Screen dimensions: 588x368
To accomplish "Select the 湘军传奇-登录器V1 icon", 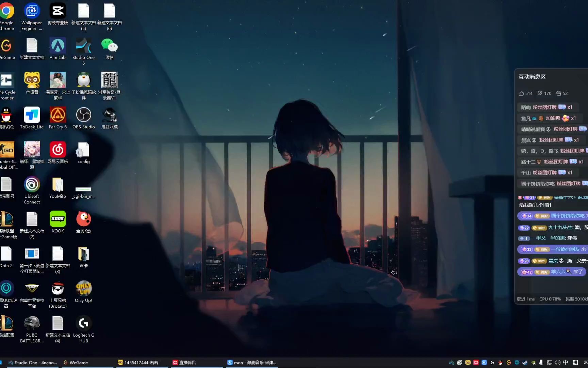I will pyautogui.click(x=109, y=86).
